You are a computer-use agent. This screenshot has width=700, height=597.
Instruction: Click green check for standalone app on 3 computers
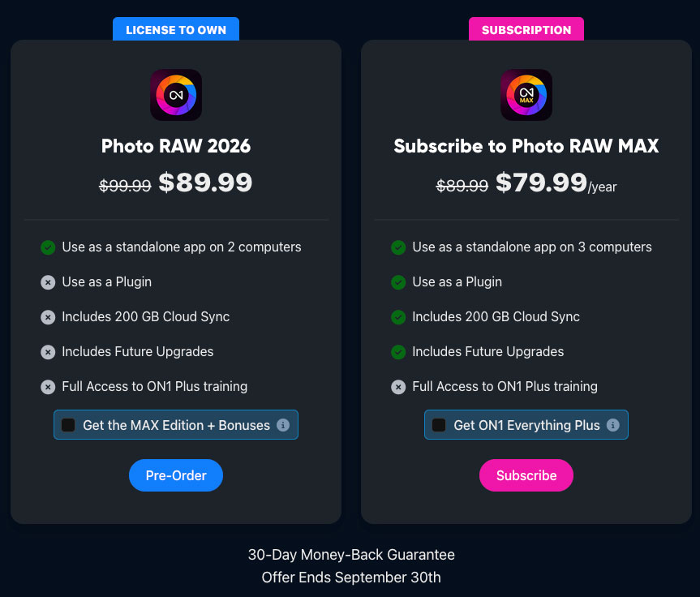(398, 247)
